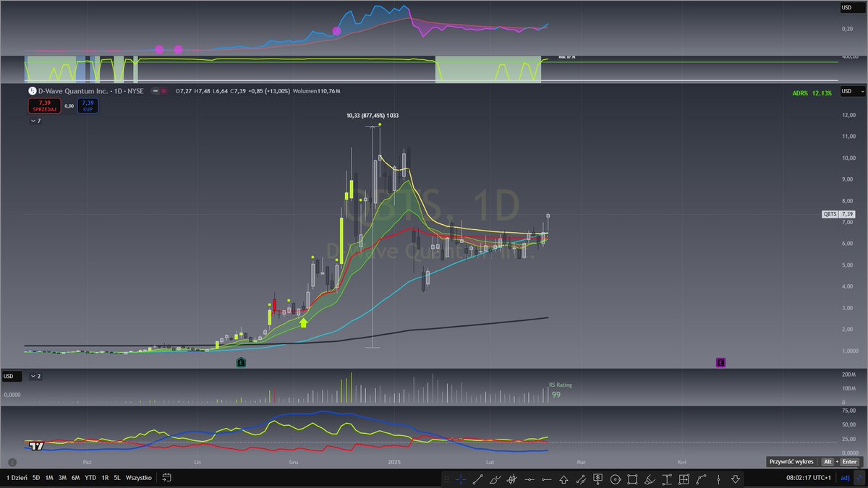Viewport: 868px width, 488px height.
Task: Choose the info line tool
Action: click(581, 479)
